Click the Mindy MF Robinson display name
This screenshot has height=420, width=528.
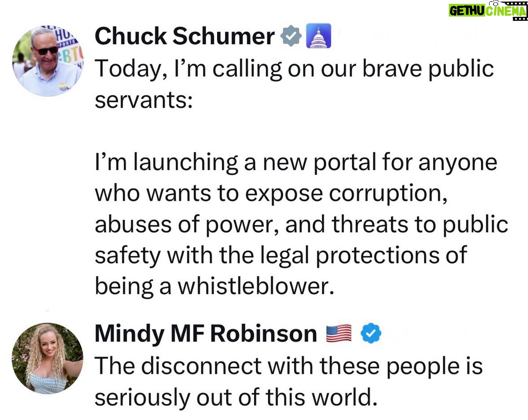pyautogui.click(x=206, y=334)
